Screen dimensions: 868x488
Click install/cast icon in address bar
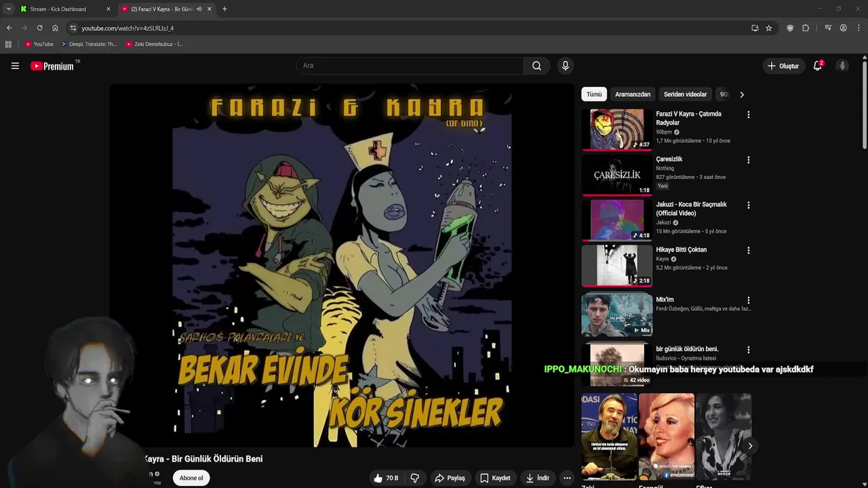pyautogui.click(x=755, y=28)
